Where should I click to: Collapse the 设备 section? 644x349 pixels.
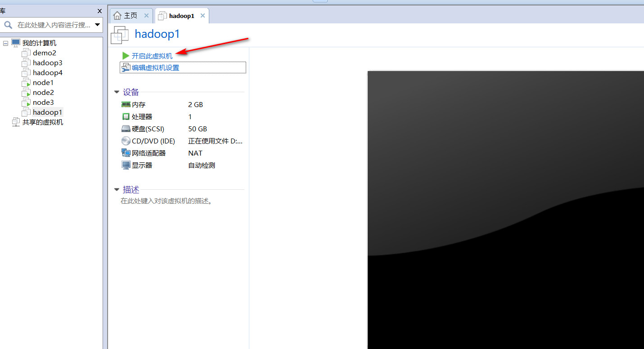pyautogui.click(x=117, y=92)
